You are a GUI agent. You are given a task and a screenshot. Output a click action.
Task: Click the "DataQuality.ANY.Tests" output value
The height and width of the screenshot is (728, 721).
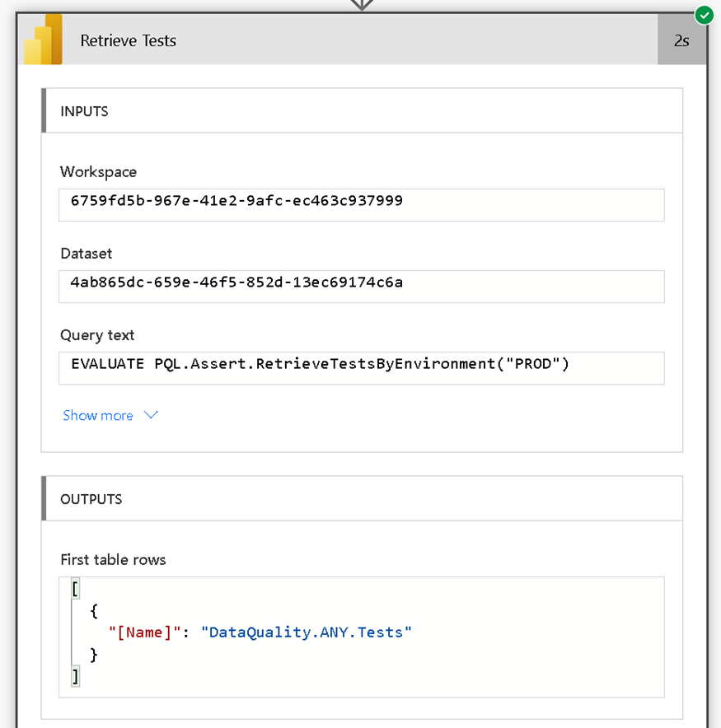(307, 632)
